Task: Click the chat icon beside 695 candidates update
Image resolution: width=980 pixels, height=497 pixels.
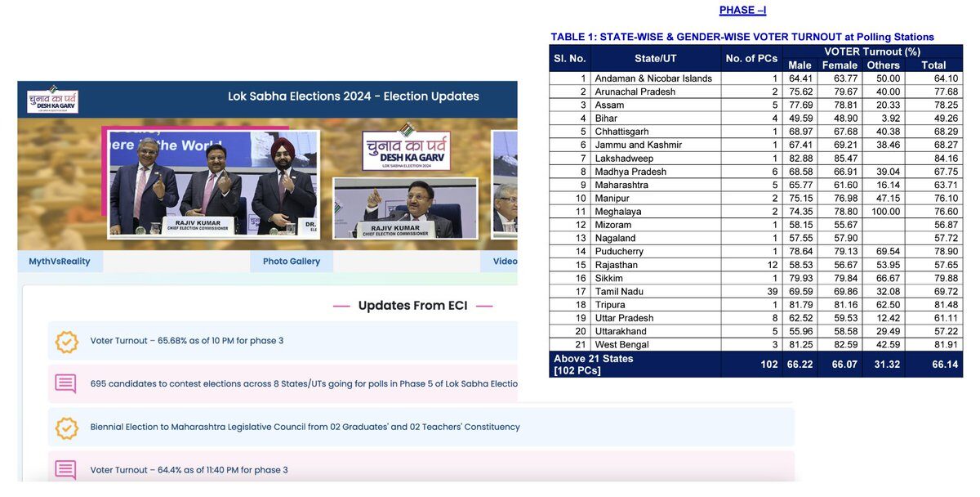Action: pyautogui.click(x=66, y=383)
